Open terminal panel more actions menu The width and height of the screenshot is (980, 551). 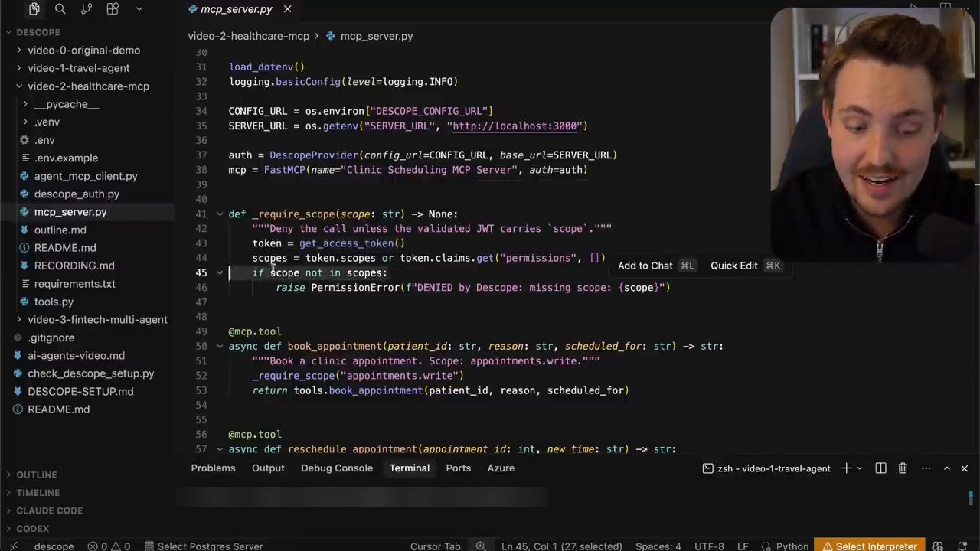tap(926, 468)
